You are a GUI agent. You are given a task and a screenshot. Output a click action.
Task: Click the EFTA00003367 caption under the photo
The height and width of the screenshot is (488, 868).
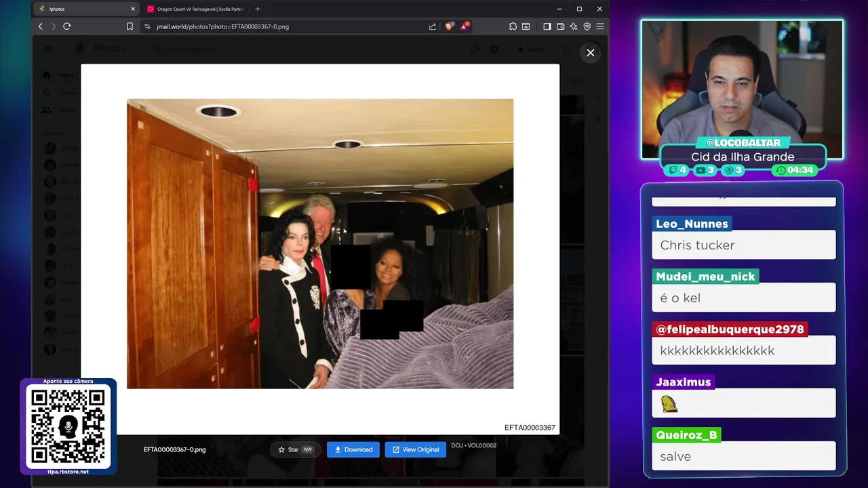coord(530,428)
